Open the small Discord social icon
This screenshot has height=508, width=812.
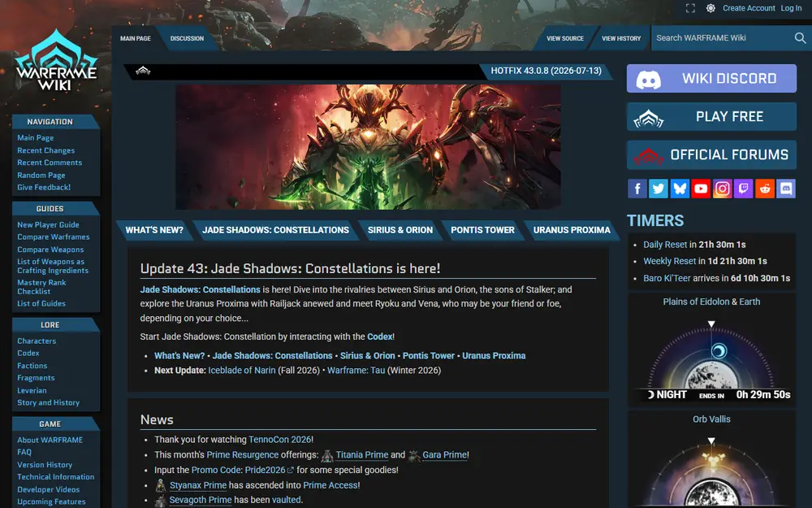point(785,189)
